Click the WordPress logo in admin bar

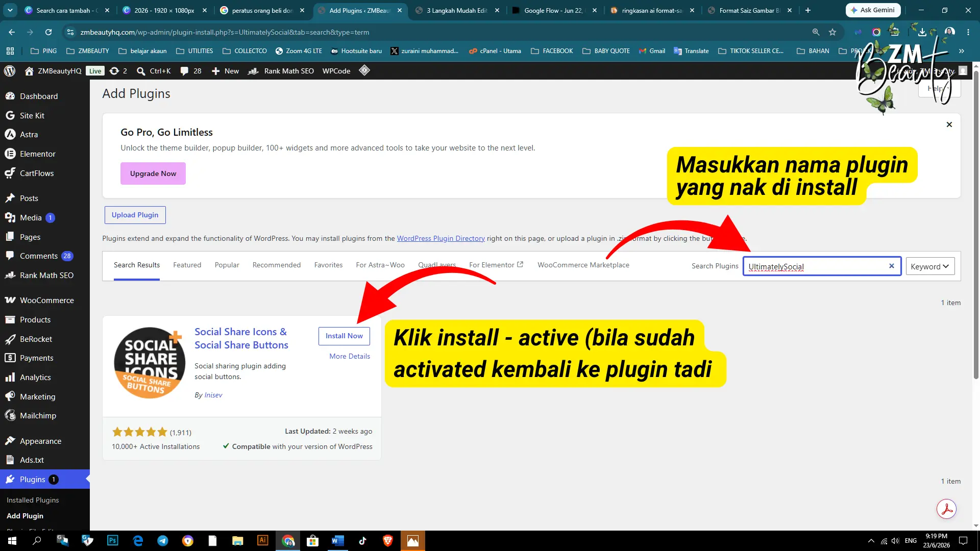tap(10, 71)
